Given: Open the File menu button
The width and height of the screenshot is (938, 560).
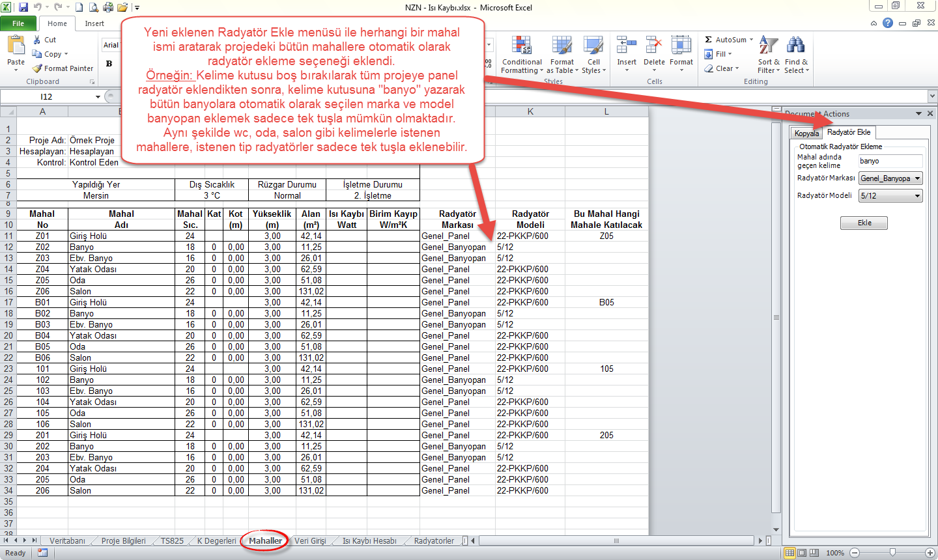Looking at the screenshot, I should point(18,23).
